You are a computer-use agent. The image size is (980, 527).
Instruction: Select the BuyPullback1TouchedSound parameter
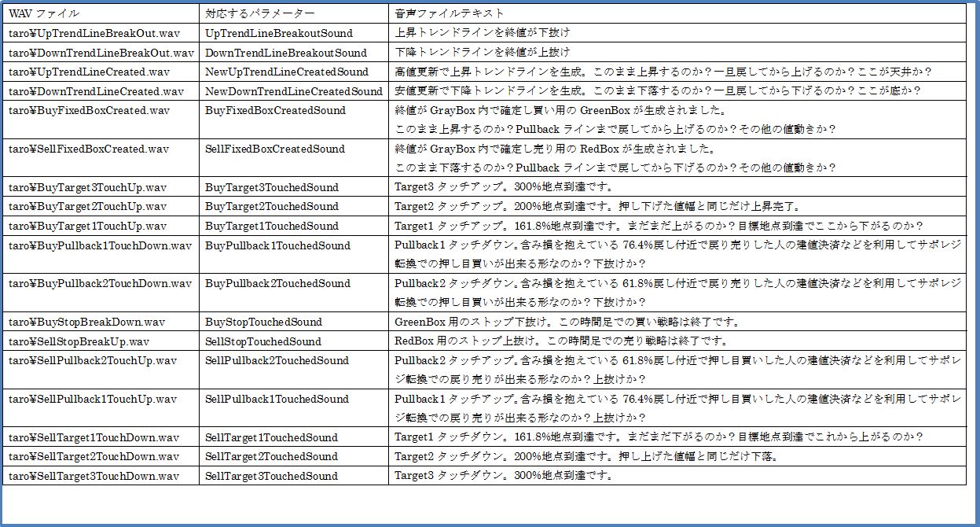277,245
